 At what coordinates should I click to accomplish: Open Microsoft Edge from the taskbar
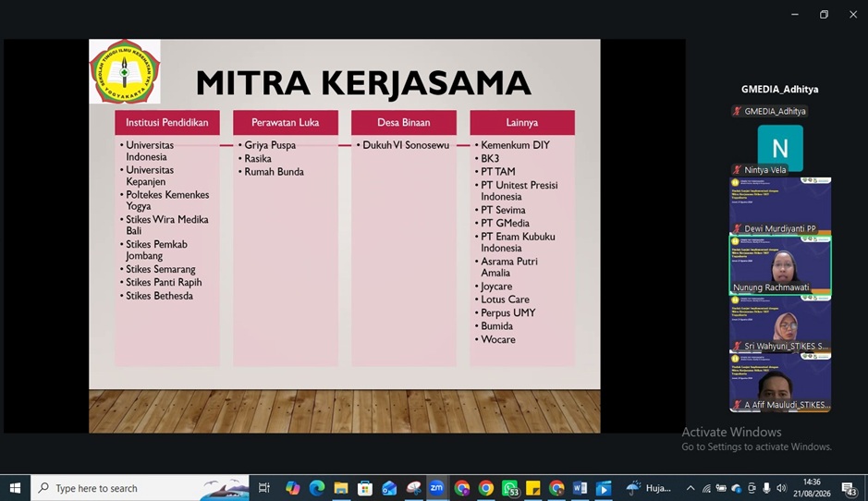point(317,488)
